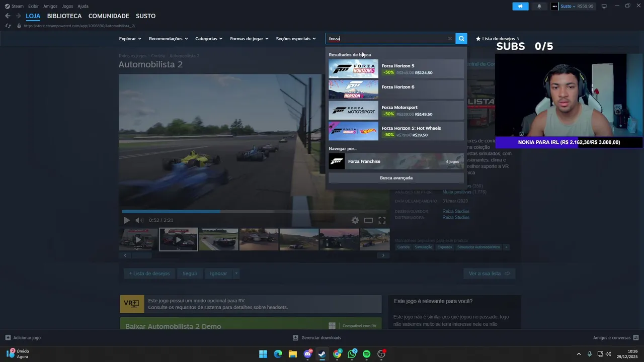The image size is (644, 362).
Task: Select the Forza Horizon 5: Hot Wheels result
Action: pyautogui.click(x=396, y=131)
